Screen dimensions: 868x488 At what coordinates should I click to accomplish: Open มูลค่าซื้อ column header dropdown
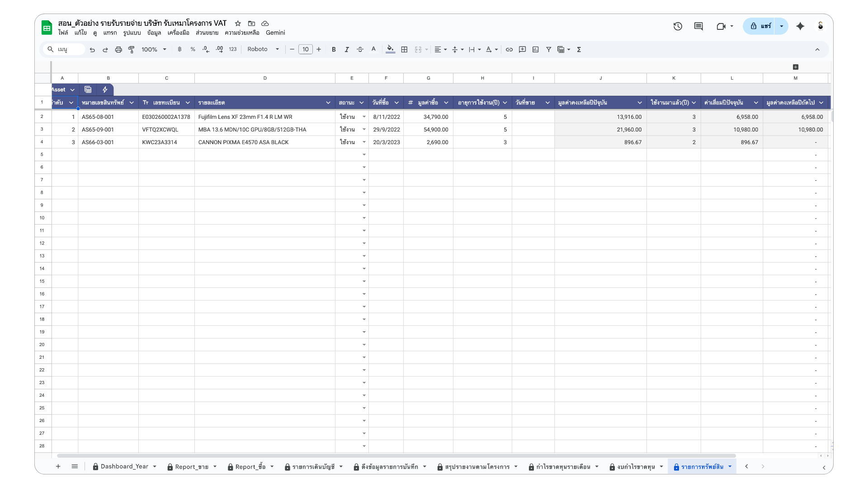[x=446, y=103]
